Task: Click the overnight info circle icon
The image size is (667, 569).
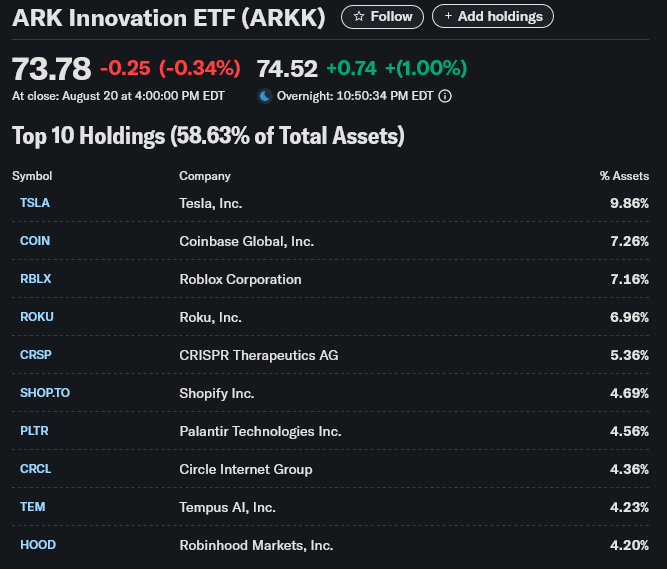Action: tap(445, 96)
